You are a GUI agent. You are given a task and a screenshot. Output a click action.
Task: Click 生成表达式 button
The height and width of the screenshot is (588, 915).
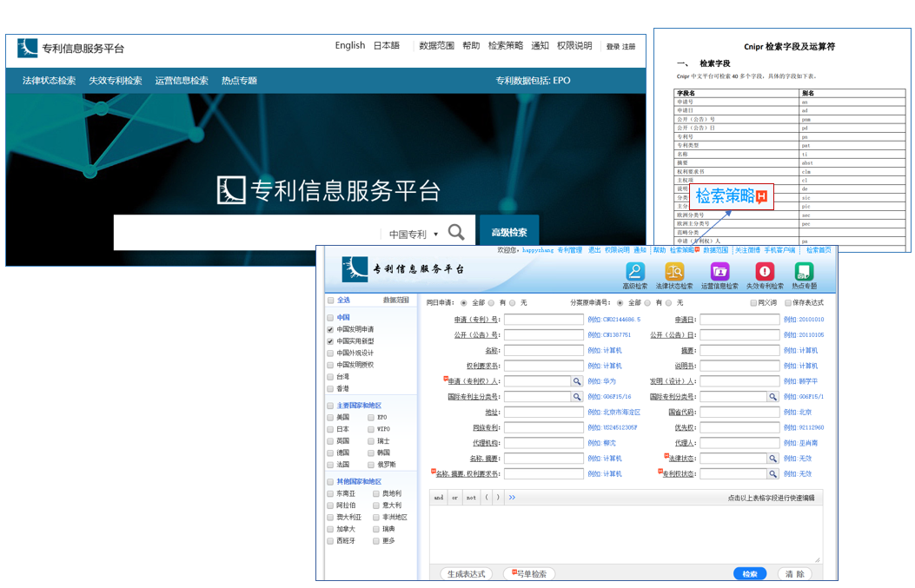(x=467, y=574)
